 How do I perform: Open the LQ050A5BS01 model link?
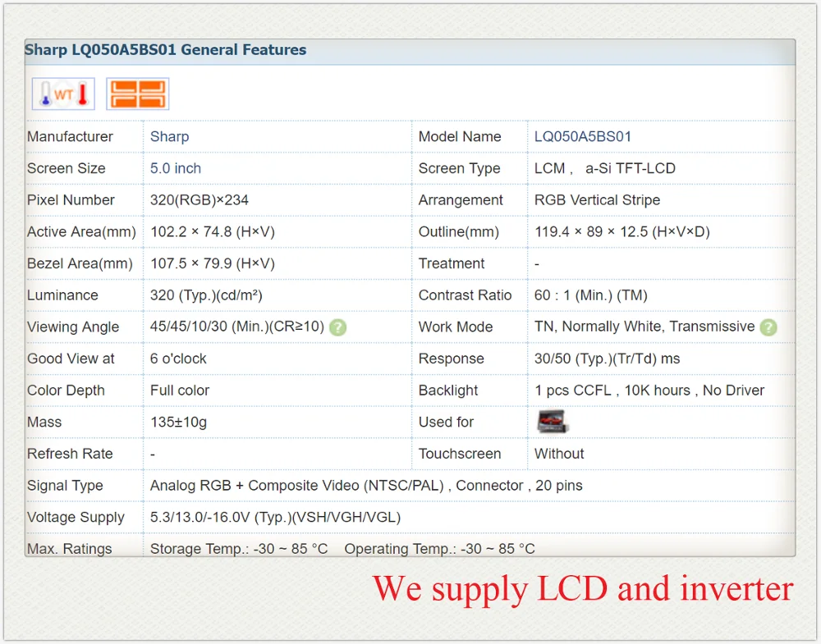pos(583,136)
